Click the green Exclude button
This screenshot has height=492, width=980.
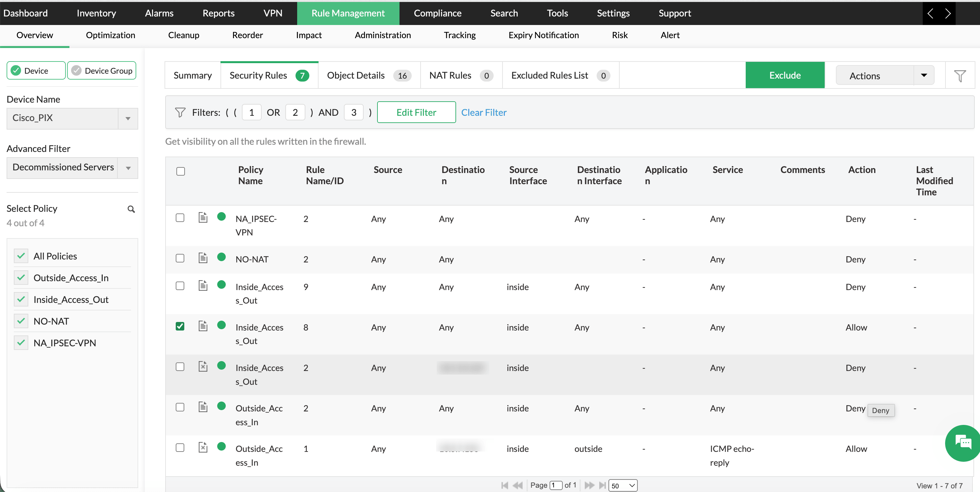785,75
